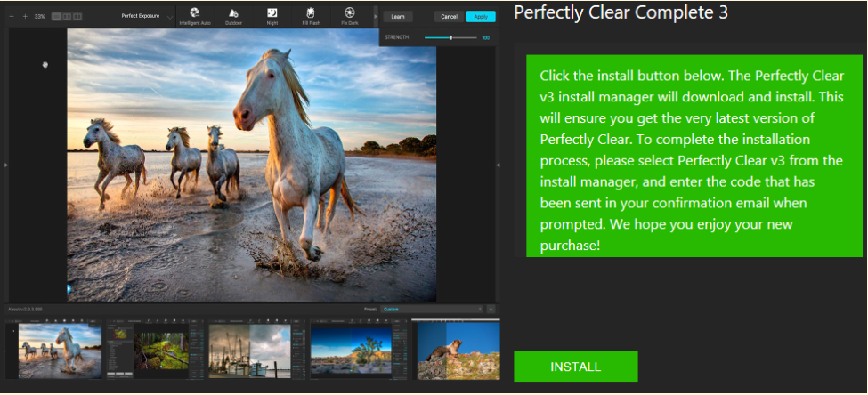868x395 pixels.
Task: Apply the Fix Dark preset
Action: (x=349, y=17)
